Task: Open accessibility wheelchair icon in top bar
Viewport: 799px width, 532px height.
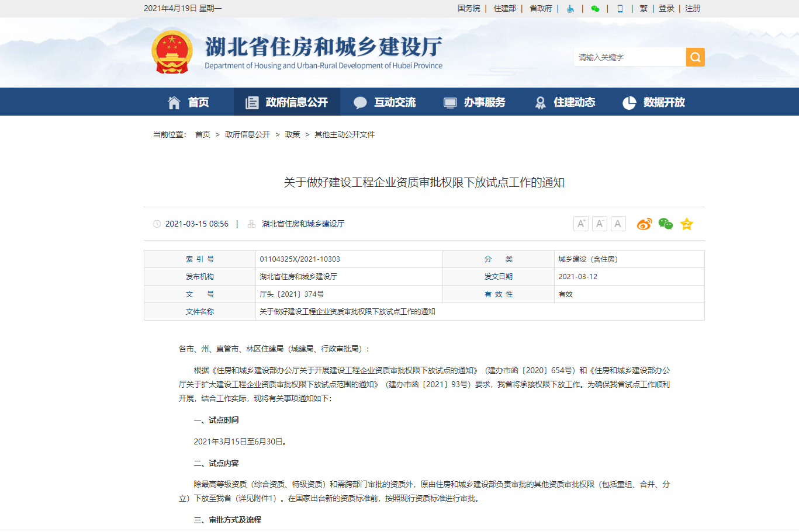Action: point(570,9)
